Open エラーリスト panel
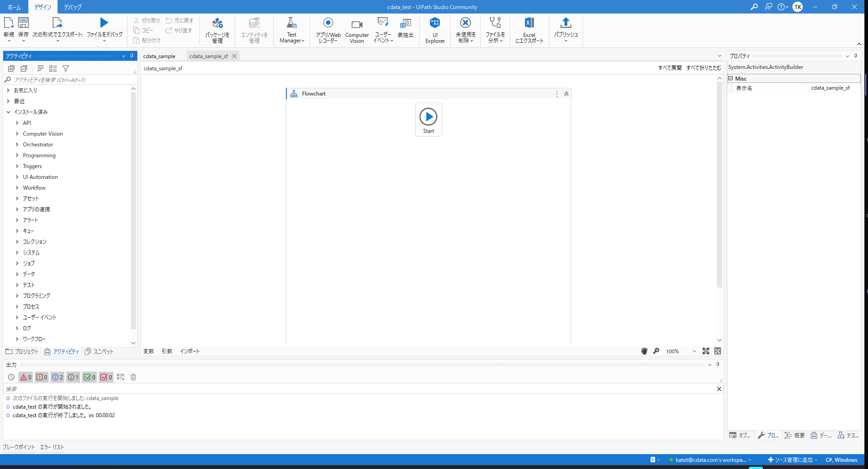 click(x=52, y=447)
